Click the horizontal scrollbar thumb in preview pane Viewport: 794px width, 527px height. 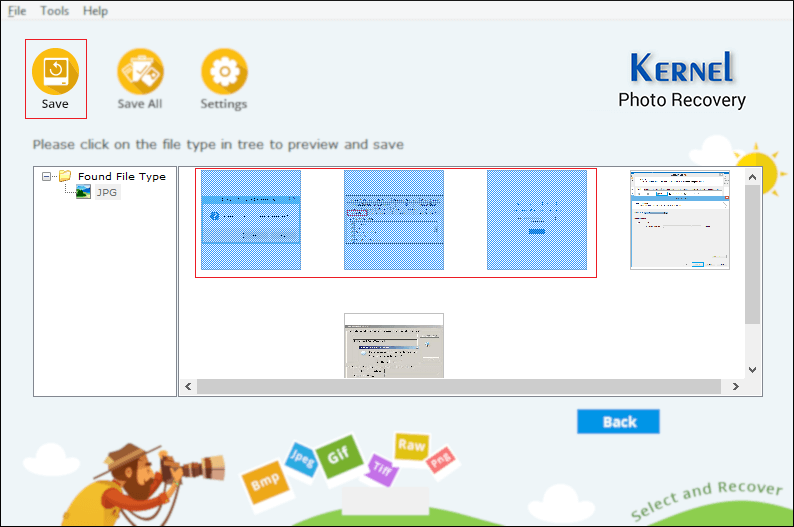pyautogui.click(x=460, y=387)
